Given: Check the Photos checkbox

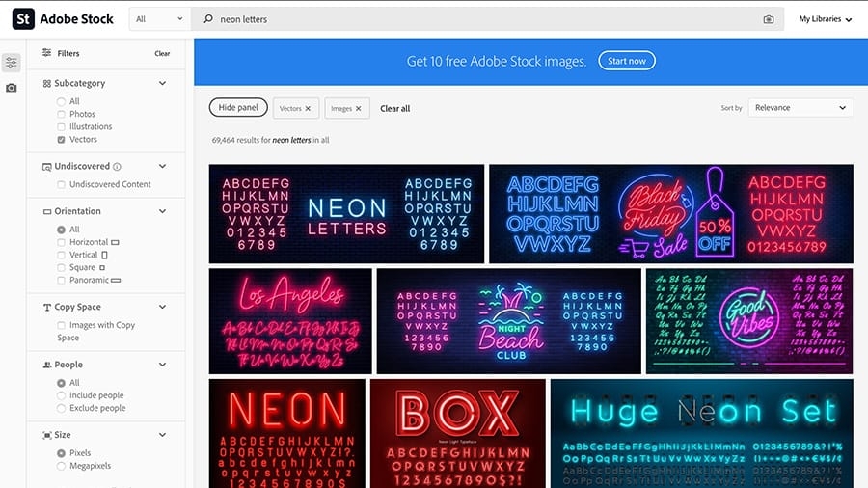Looking at the screenshot, I should coord(61,114).
